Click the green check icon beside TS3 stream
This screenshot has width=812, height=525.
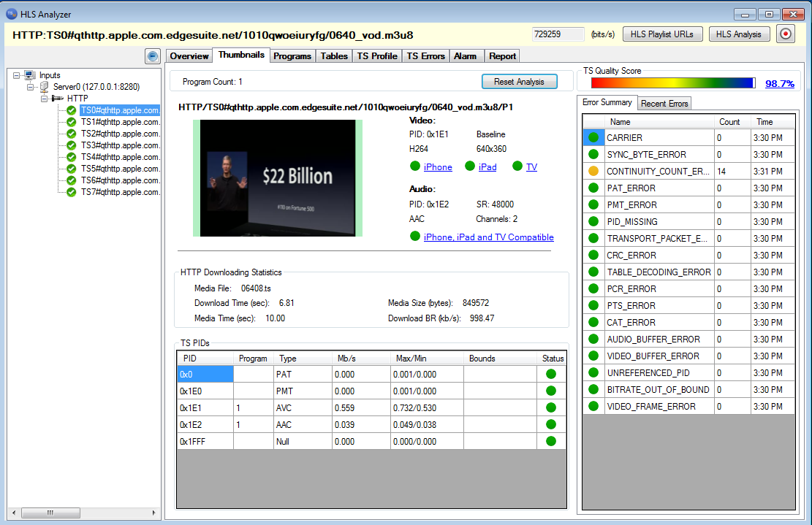72,145
